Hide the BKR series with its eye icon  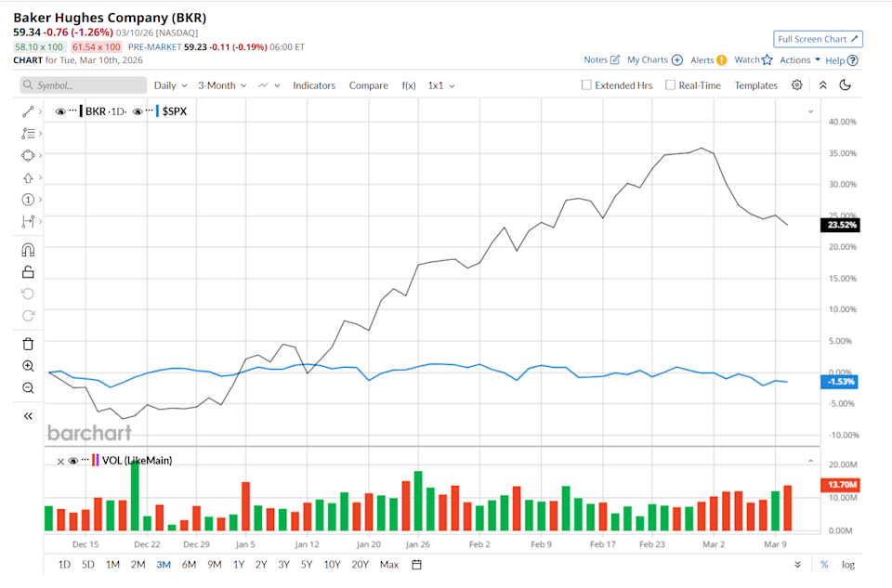(x=61, y=111)
